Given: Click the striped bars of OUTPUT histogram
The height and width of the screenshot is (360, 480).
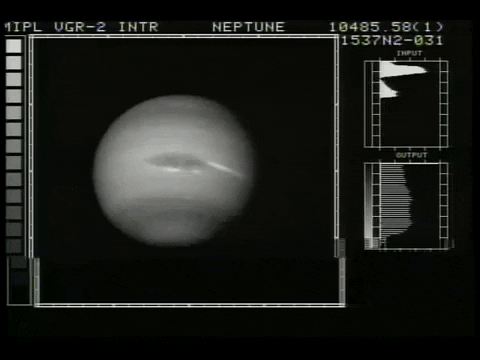Looking at the screenshot, I should pos(396,201).
